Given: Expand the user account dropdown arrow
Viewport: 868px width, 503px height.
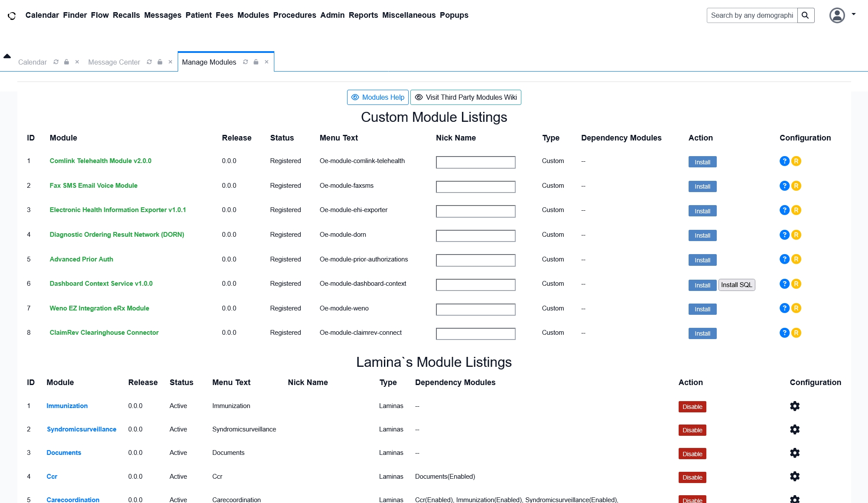Looking at the screenshot, I should (x=854, y=14).
